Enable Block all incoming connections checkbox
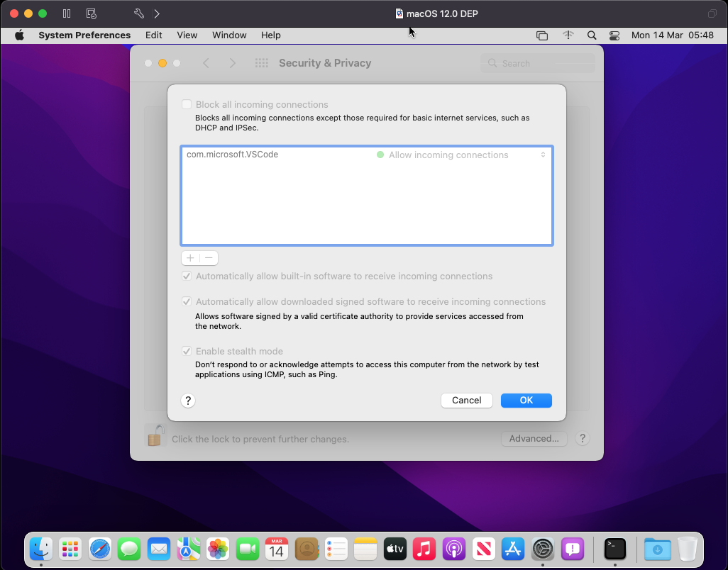The height and width of the screenshot is (570, 728). [x=187, y=104]
